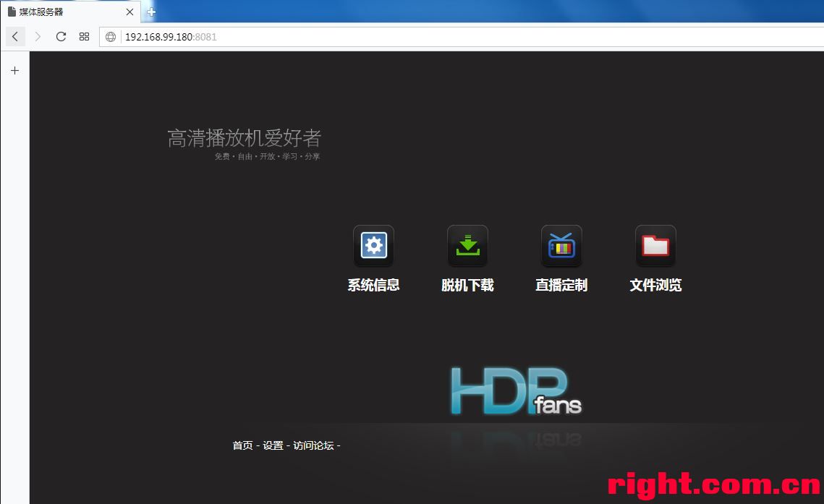
Task: Open the 文件浏览 folder icon
Action: click(x=656, y=246)
